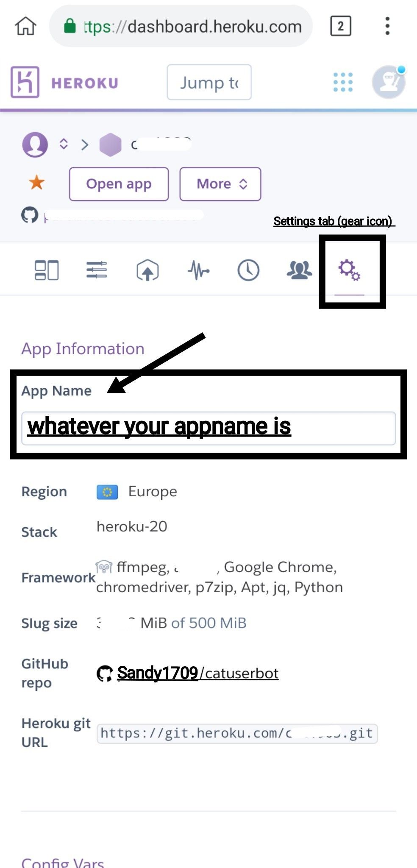This screenshot has width=417, height=868.
Task: Select the Heroku git URL field
Action: tap(237, 734)
